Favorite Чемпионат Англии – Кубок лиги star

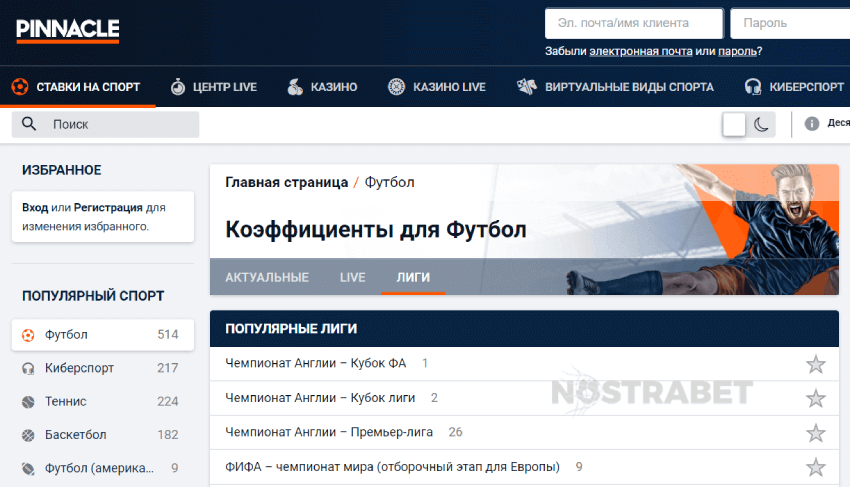[x=815, y=399]
